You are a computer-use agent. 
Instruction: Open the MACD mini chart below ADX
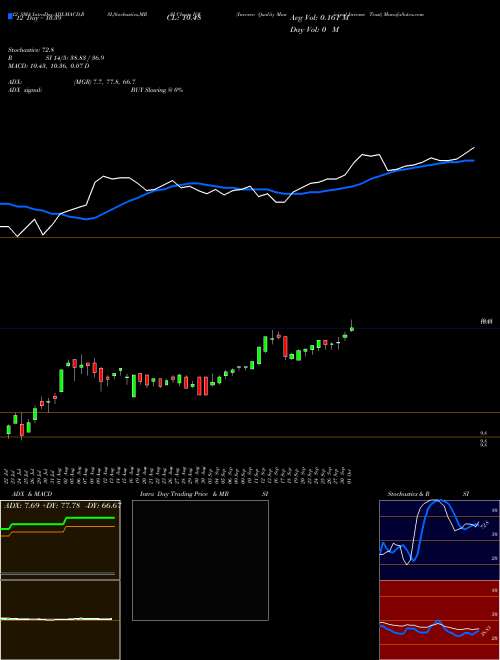click(x=60, y=619)
